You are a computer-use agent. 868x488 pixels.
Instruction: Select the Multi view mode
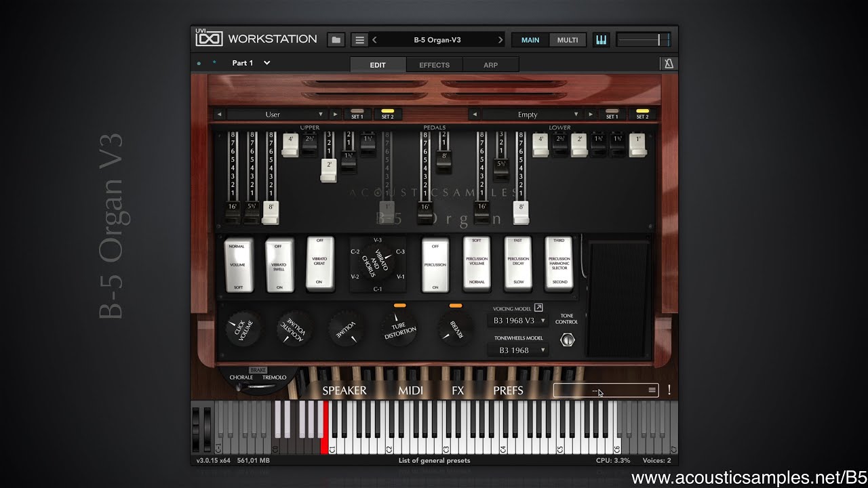point(568,40)
